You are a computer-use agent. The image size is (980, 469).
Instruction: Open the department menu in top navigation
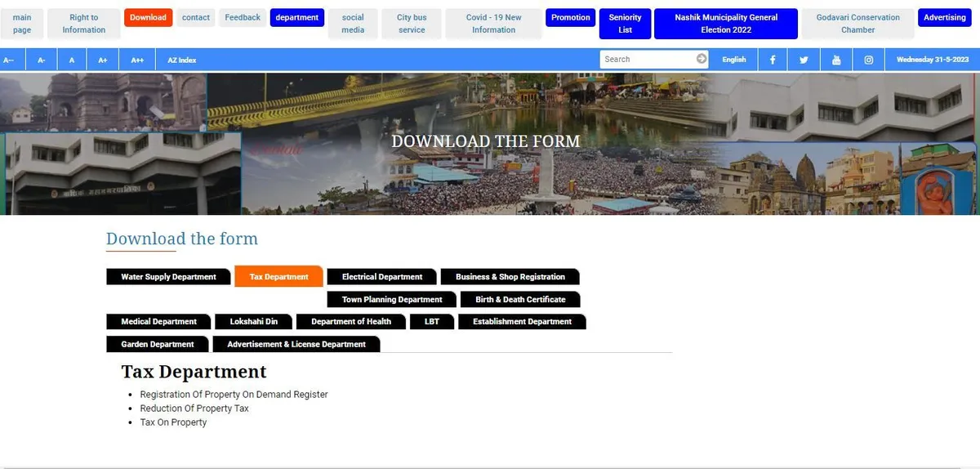point(296,17)
